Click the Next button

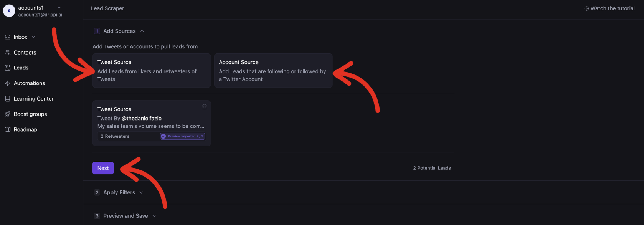(x=103, y=168)
